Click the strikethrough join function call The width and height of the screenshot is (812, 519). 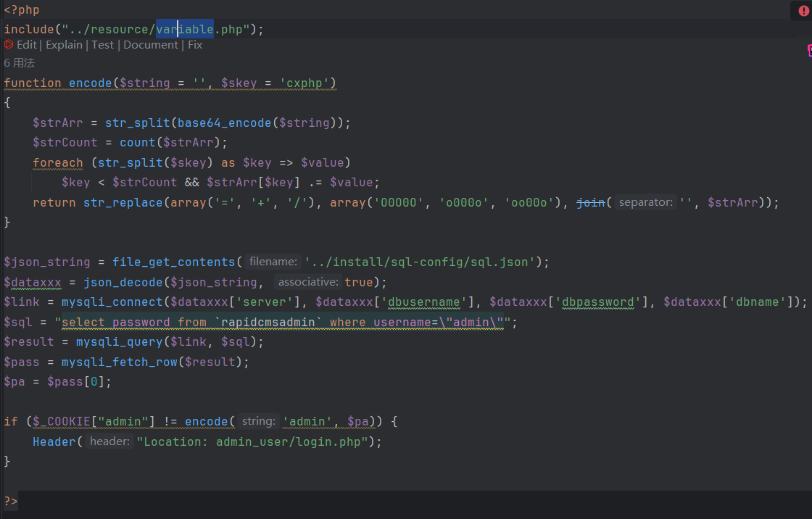point(590,203)
